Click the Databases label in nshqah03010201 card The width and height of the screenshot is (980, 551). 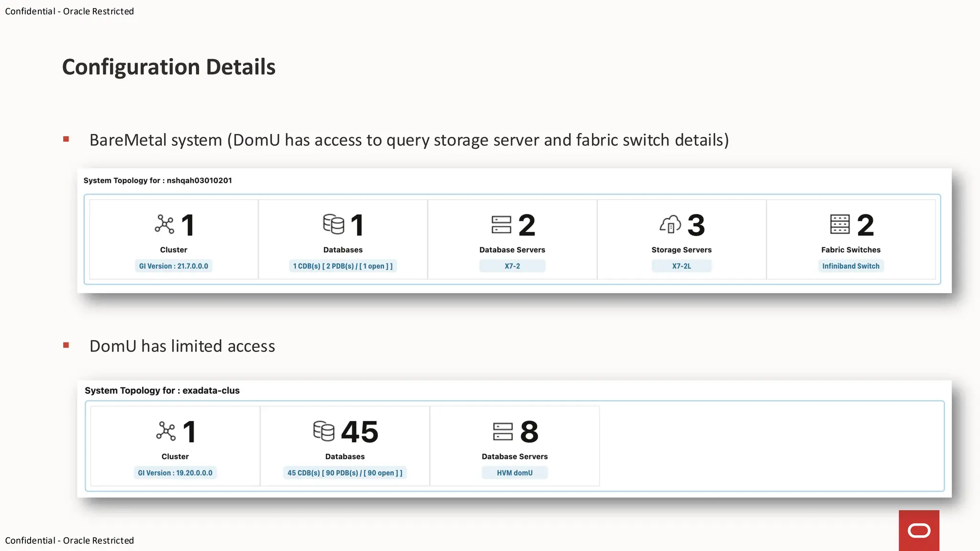click(343, 250)
